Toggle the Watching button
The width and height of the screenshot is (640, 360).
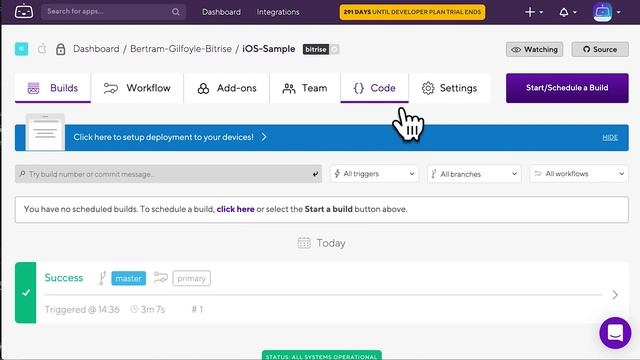coord(534,49)
